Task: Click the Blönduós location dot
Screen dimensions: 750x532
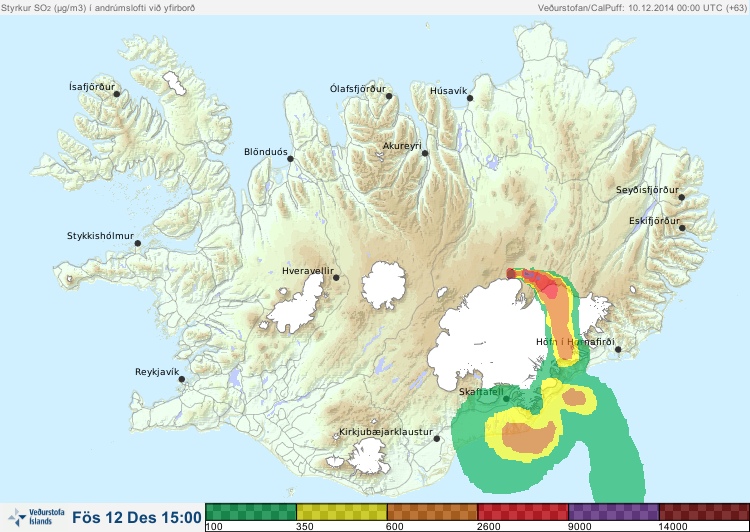Action: (290, 159)
